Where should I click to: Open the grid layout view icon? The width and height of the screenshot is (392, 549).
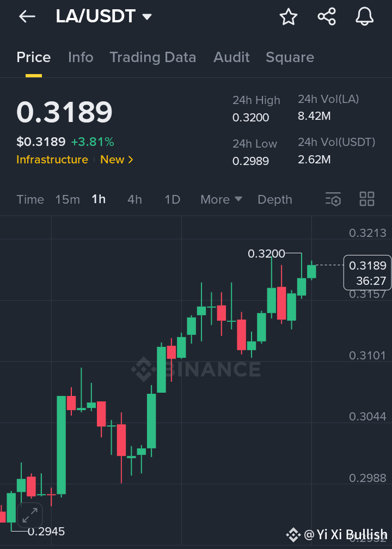(x=366, y=199)
